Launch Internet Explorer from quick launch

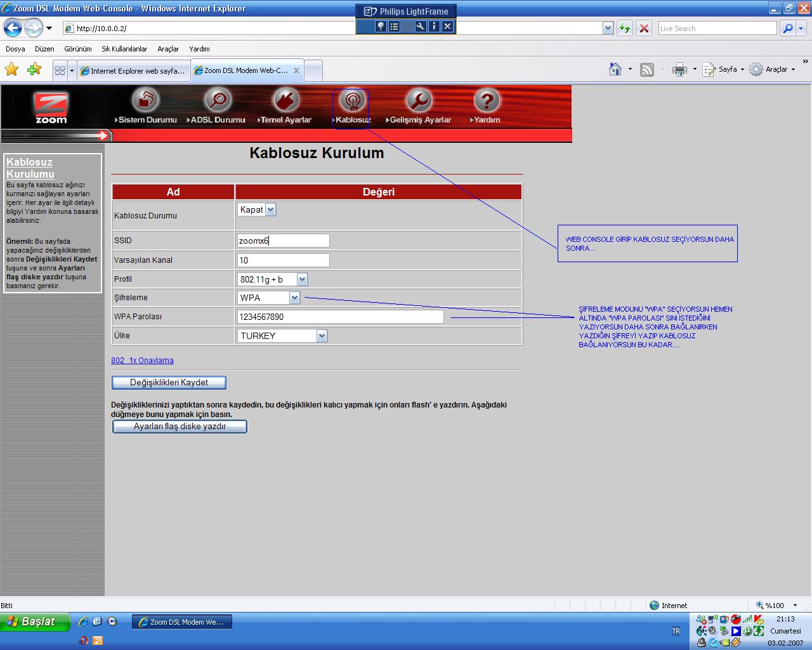tap(83, 621)
